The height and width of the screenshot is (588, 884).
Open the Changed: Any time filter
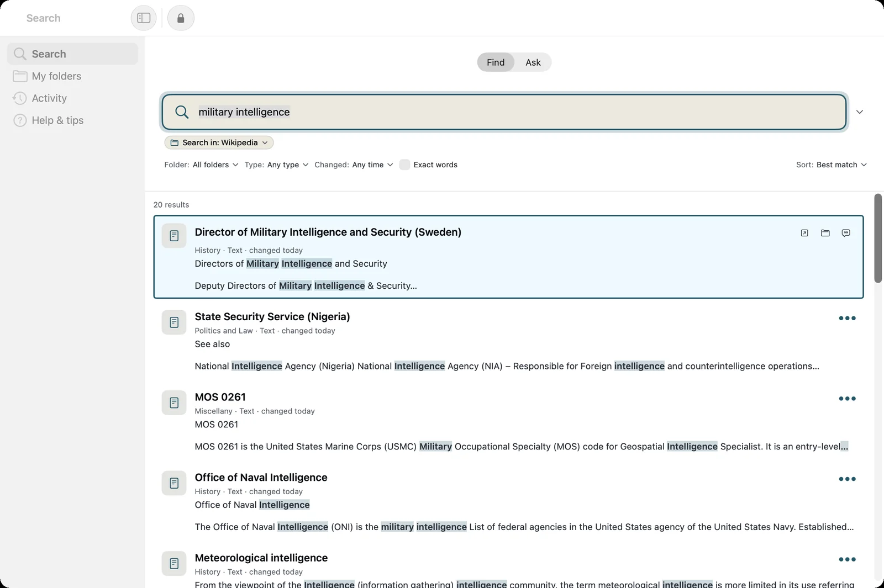[x=354, y=165]
